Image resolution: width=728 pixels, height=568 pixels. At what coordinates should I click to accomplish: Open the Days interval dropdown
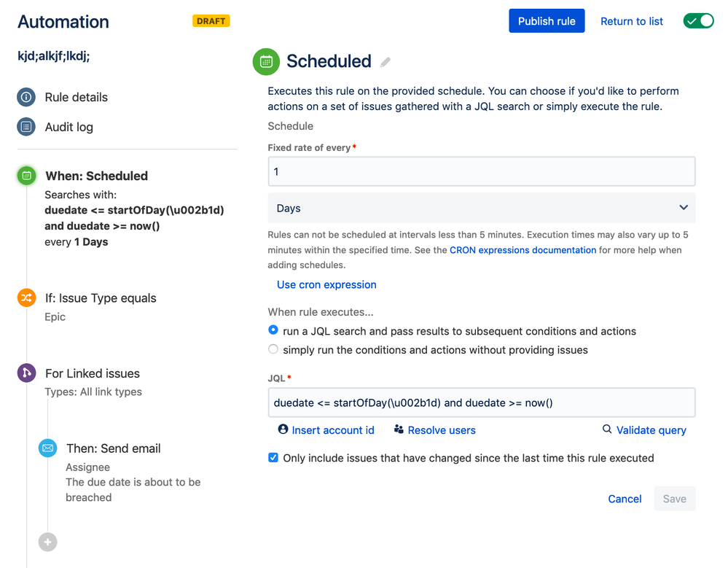click(x=481, y=208)
